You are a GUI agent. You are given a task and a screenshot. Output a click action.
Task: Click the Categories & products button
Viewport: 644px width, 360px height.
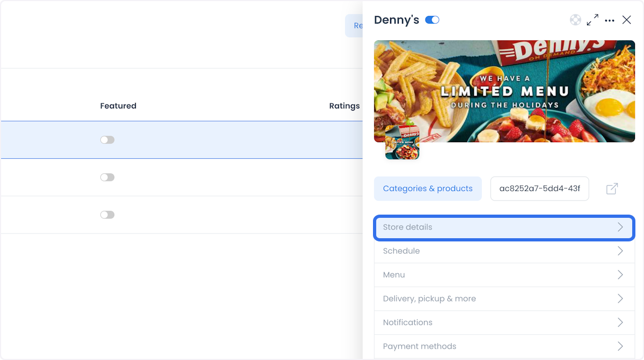(428, 189)
